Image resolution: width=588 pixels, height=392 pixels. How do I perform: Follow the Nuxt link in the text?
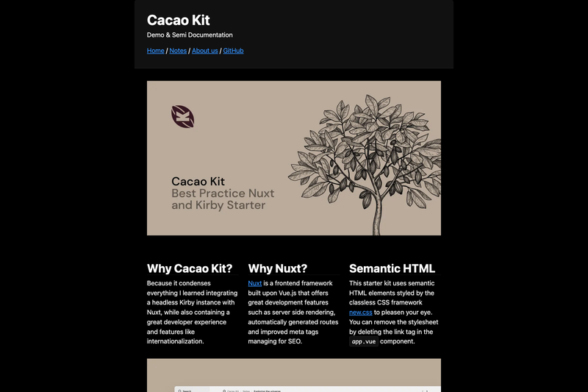[254, 283]
